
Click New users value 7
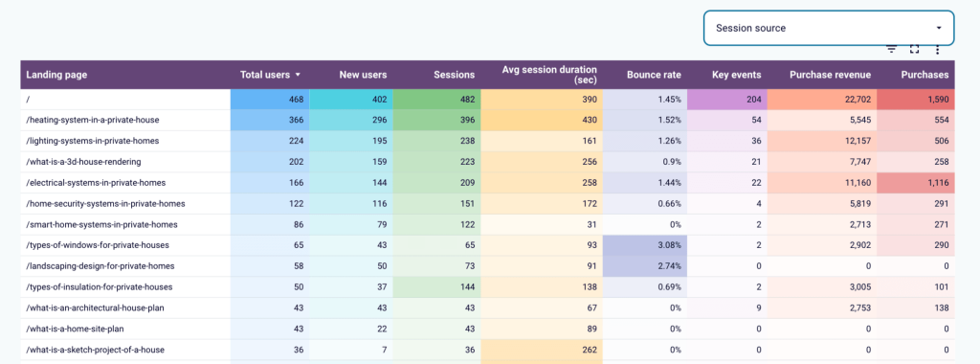pos(385,351)
